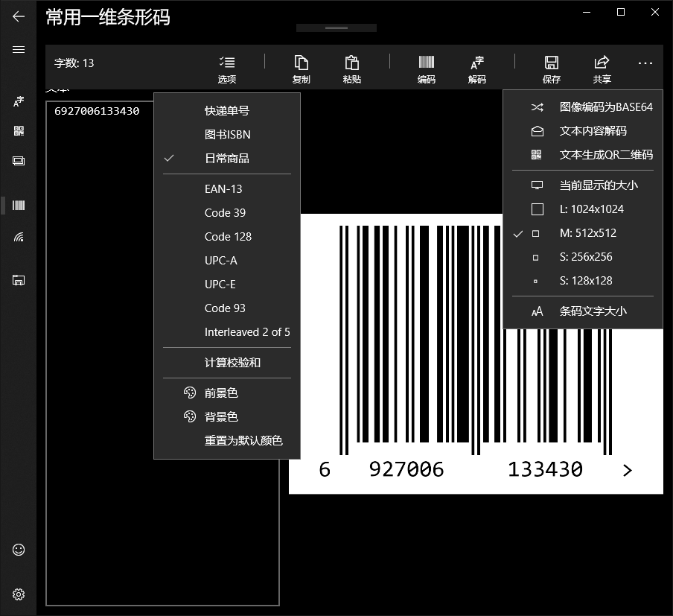
Task: Click the 保存 save toolbar button
Action: pyautogui.click(x=552, y=69)
